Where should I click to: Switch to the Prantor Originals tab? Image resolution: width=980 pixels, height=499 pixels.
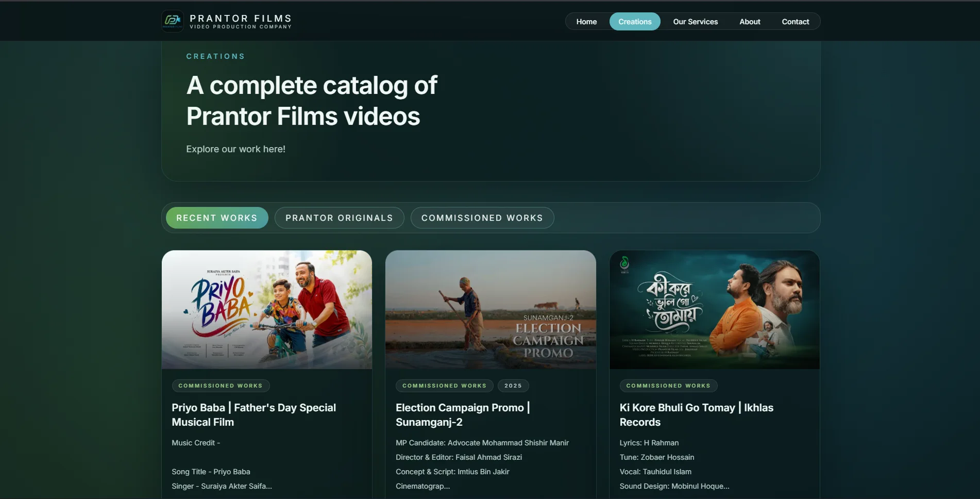(339, 218)
